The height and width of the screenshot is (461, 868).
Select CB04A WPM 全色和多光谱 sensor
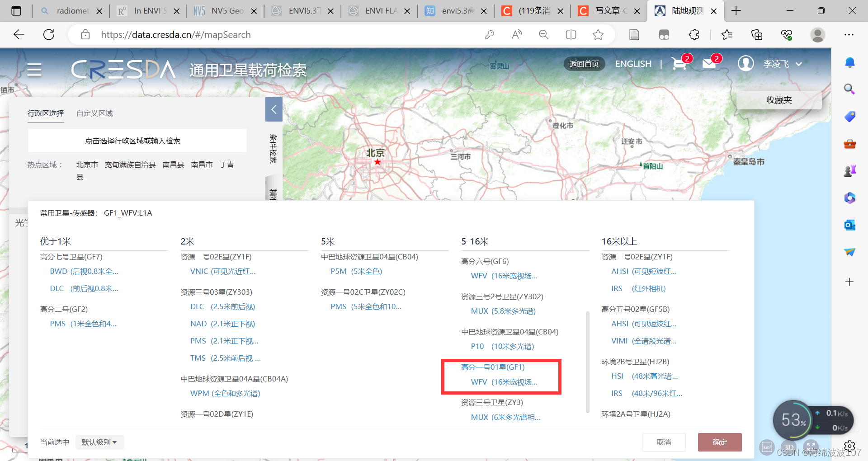tap(225, 393)
